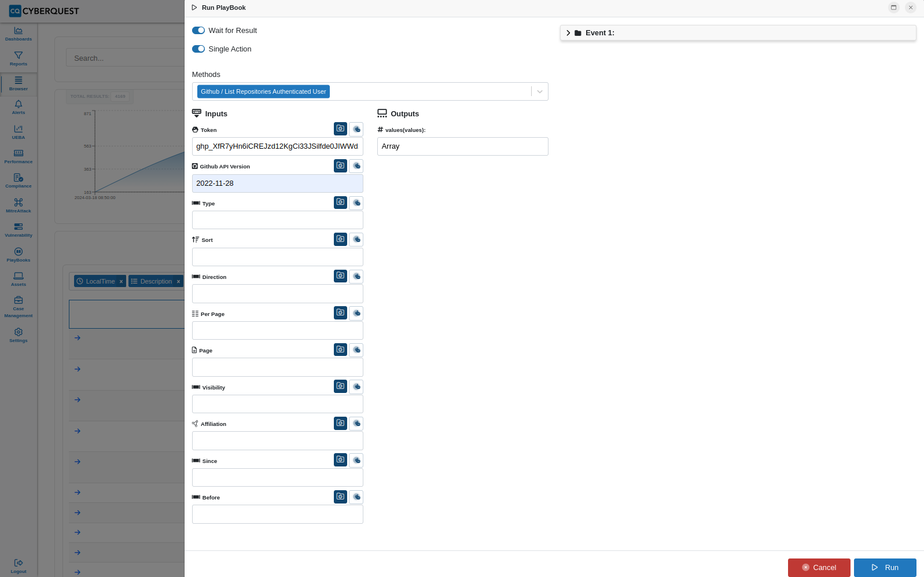Click light pie-chart icon beside Github API Version

coord(356,166)
